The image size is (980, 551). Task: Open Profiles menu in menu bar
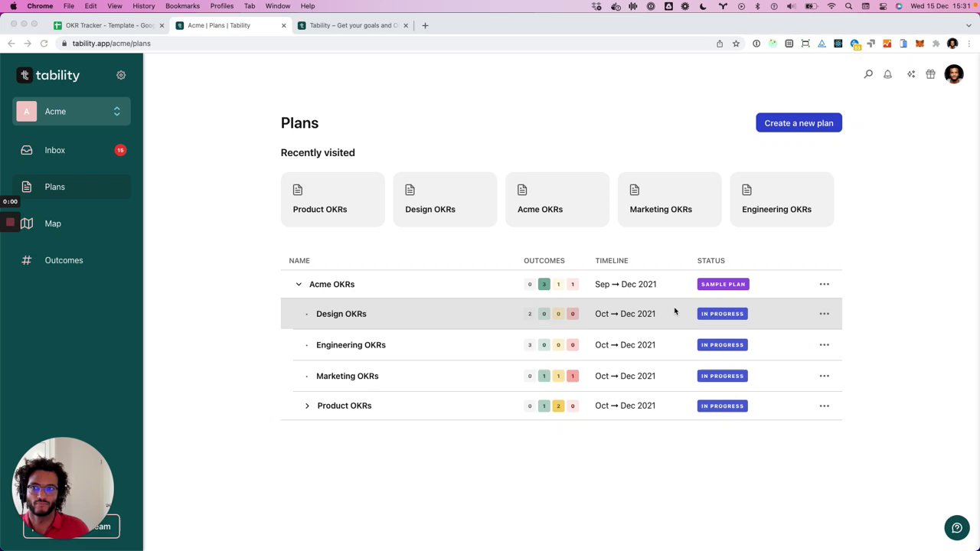[221, 6]
